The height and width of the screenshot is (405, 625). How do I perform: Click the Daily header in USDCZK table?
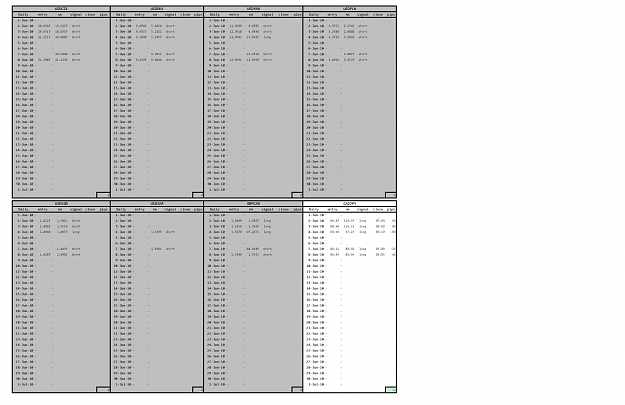pyautogui.click(x=23, y=15)
